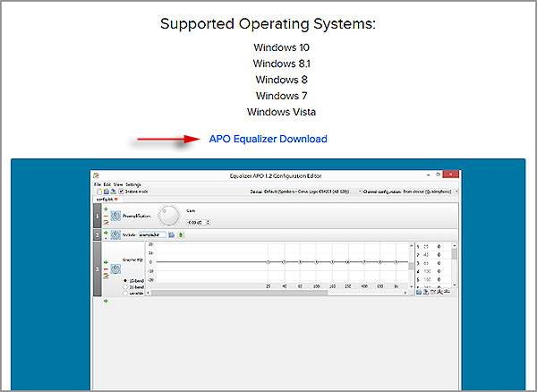Click the EQ graph point at 400 Hz
The height and width of the screenshot is (392, 537).
[364, 262]
